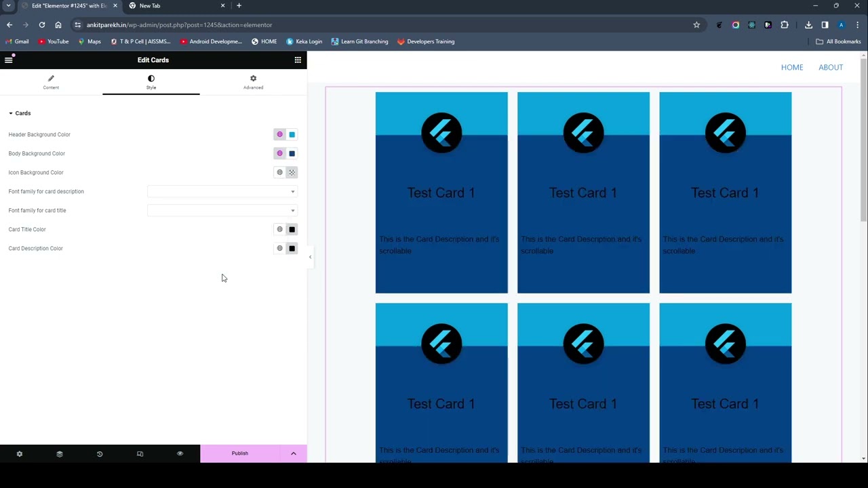
Task: Open Maps bookmark
Action: (90, 41)
